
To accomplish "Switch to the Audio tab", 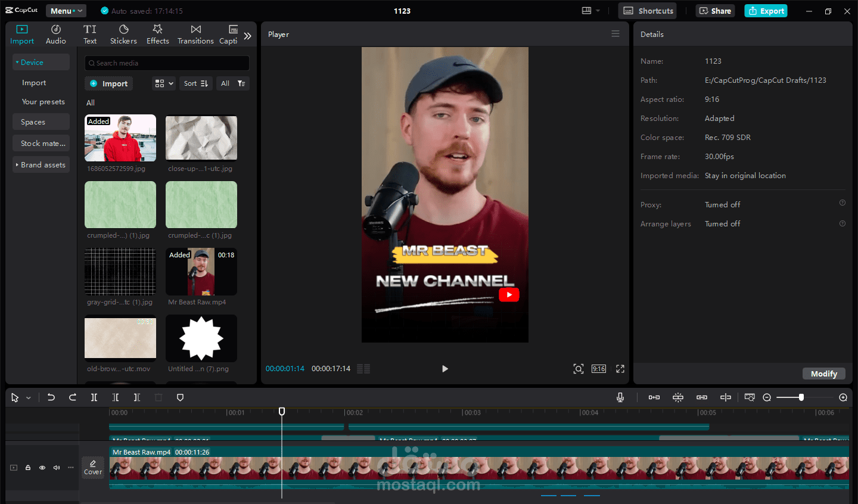I will click(x=56, y=35).
